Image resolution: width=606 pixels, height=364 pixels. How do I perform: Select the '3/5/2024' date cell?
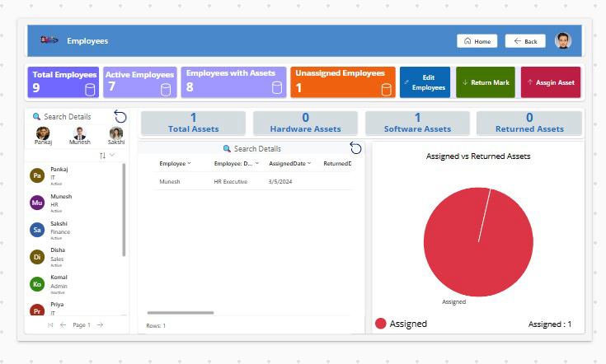280,181
